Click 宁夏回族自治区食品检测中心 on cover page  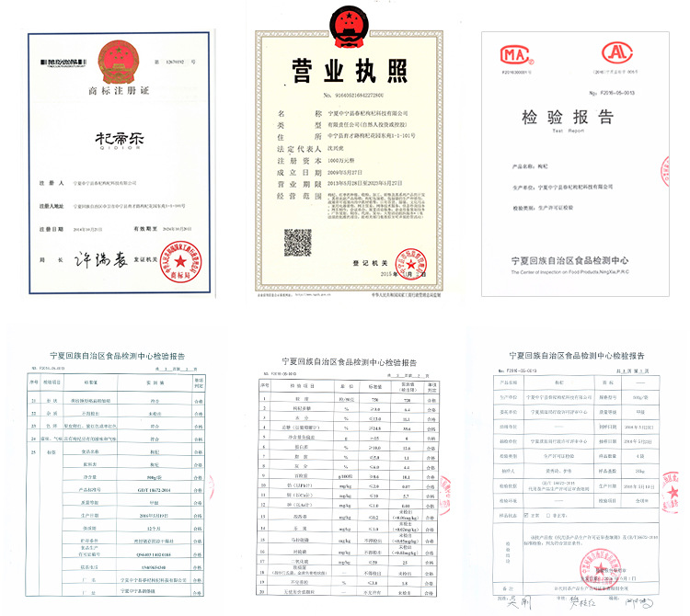(x=569, y=260)
